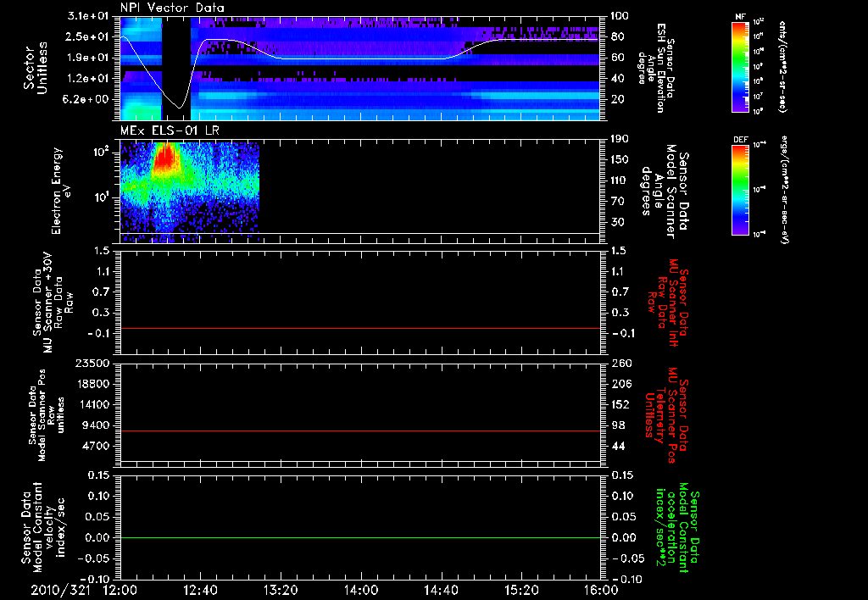Click the 1.9e+01 sector tick label
This screenshot has width=868, height=600.
(86, 58)
